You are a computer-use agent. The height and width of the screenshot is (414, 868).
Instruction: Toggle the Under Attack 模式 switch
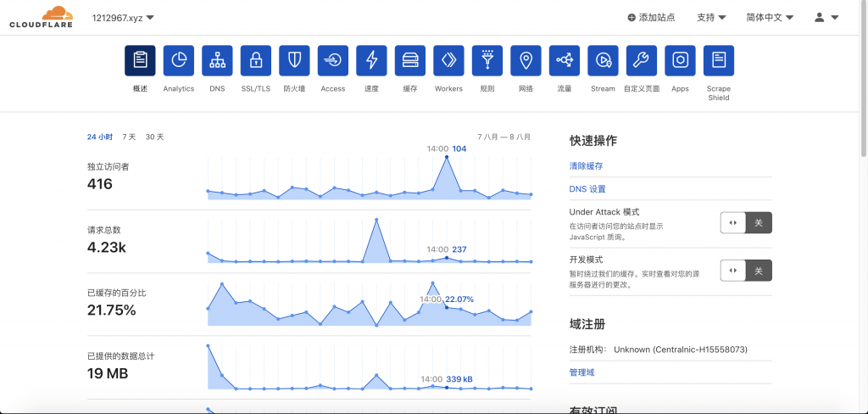click(746, 222)
